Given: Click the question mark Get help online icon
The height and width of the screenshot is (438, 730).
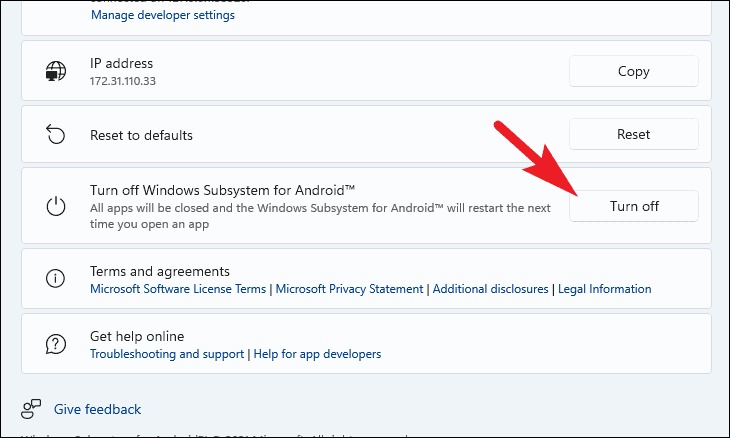Looking at the screenshot, I should [55, 344].
